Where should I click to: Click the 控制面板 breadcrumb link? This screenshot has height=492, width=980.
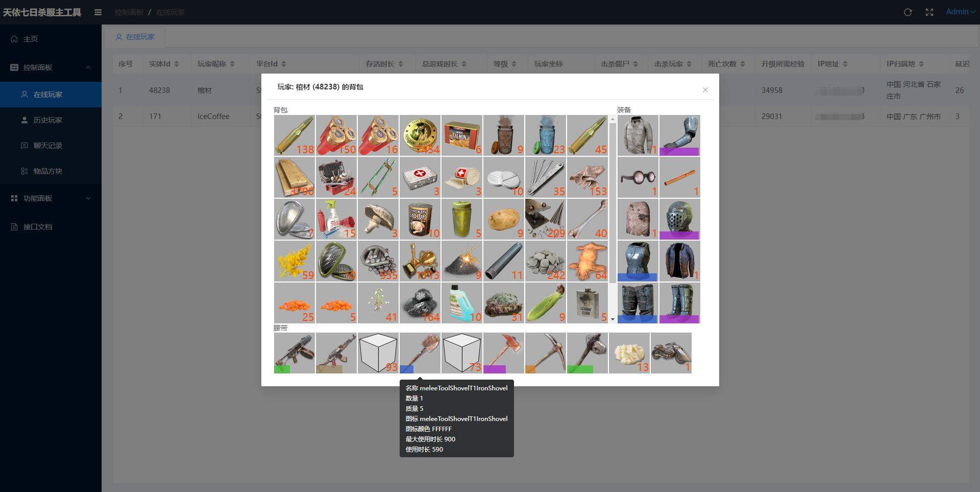[129, 12]
